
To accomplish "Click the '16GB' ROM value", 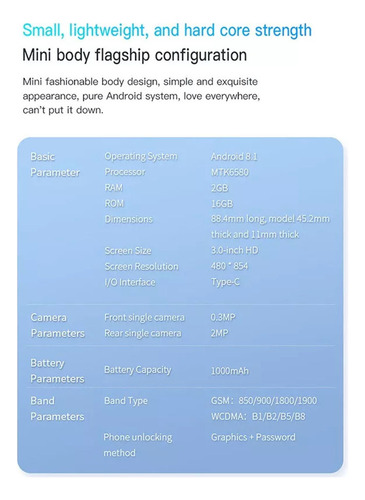I will pos(222,203).
